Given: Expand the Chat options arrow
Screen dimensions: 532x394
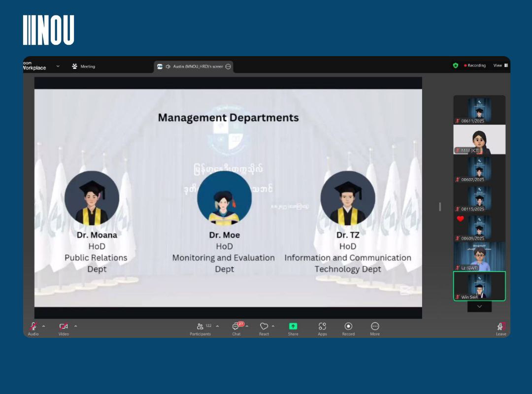Looking at the screenshot, I should pos(247,326).
